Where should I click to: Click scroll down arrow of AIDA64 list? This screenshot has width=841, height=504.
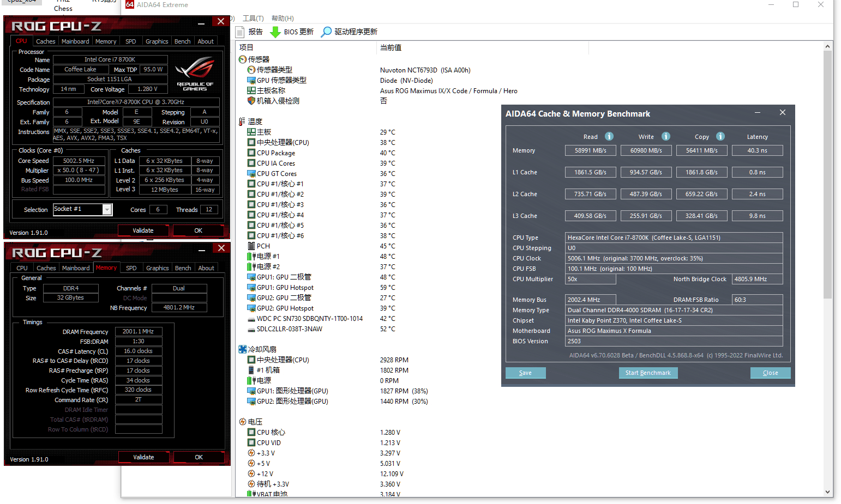click(828, 492)
